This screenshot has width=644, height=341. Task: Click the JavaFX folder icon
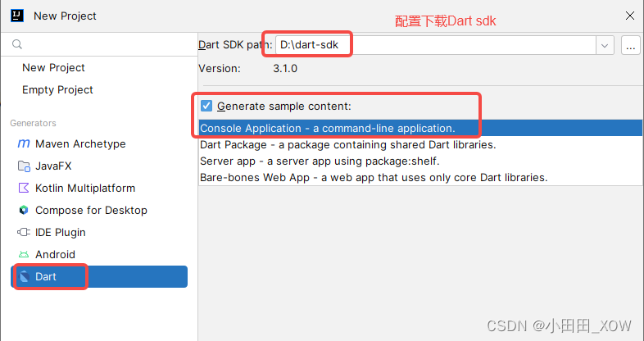pyautogui.click(x=24, y=166)
